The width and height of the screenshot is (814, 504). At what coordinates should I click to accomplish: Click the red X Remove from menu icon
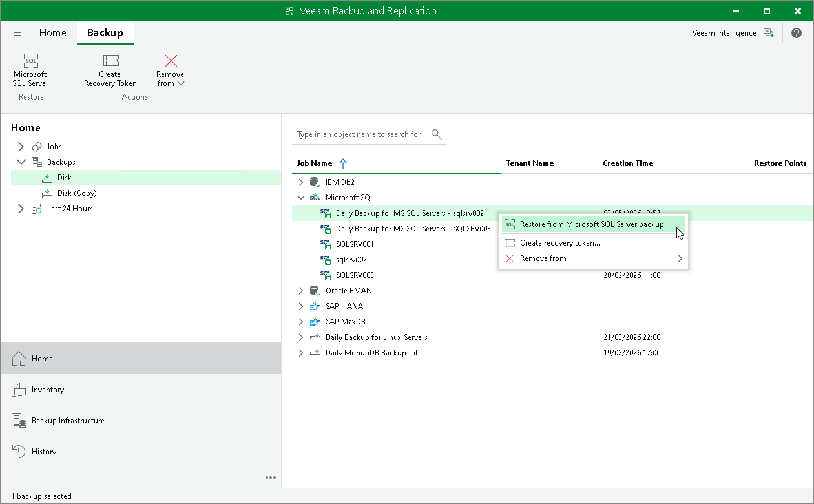pyautogui.click(x=510, y=258)
